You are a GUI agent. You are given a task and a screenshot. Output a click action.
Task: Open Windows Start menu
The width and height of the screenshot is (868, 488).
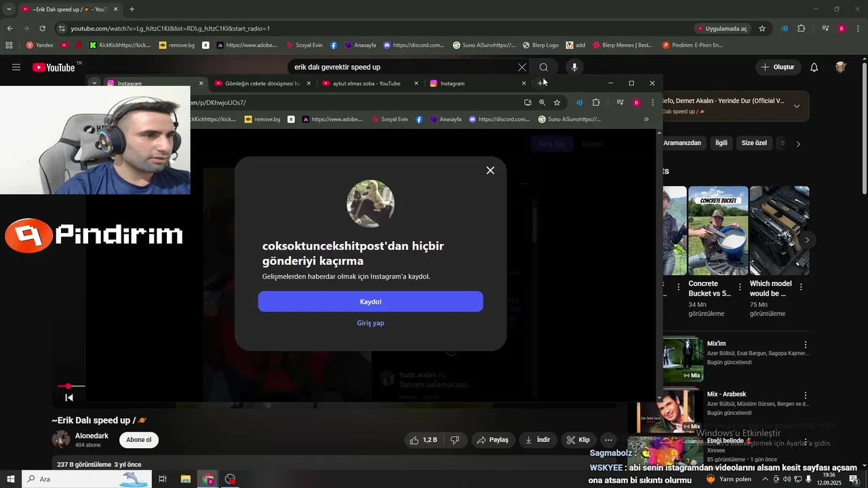(10, 479)
